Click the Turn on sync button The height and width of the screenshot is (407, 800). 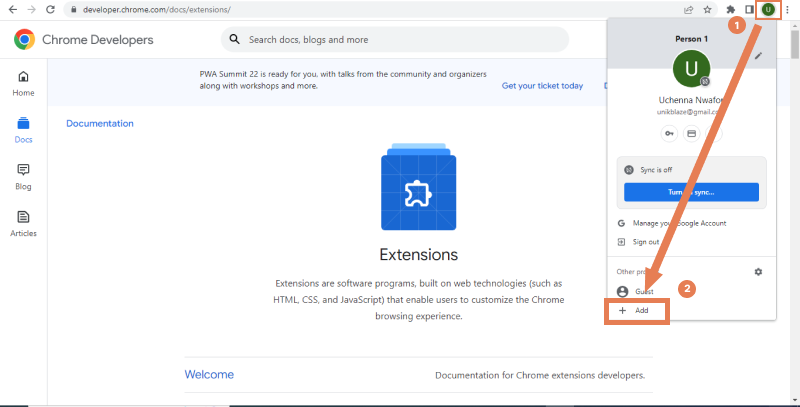pyautogui.click(x=691, y=192)
